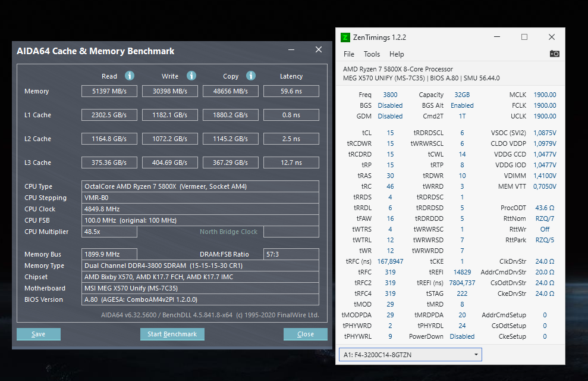Viewport: 588px width, 381px height.
Task: Click the CPU Stepping value VMR-B0
Action: coord(200,198)
